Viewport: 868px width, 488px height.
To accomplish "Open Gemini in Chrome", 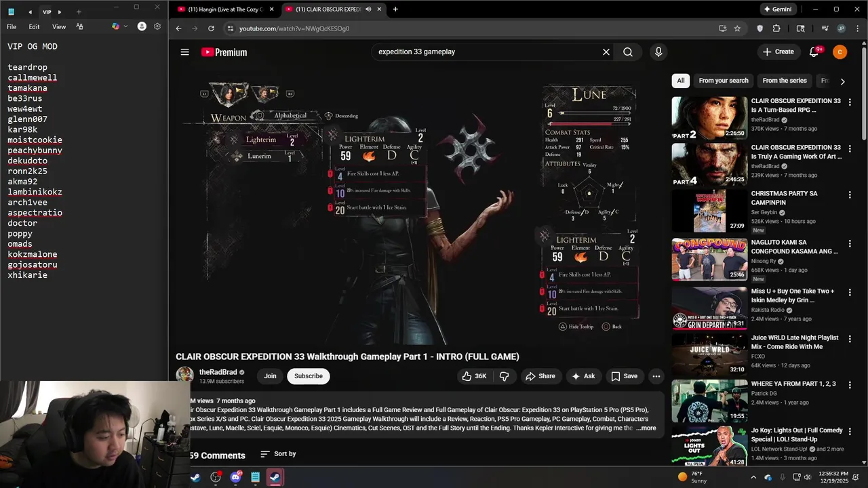I will (778, 9).
